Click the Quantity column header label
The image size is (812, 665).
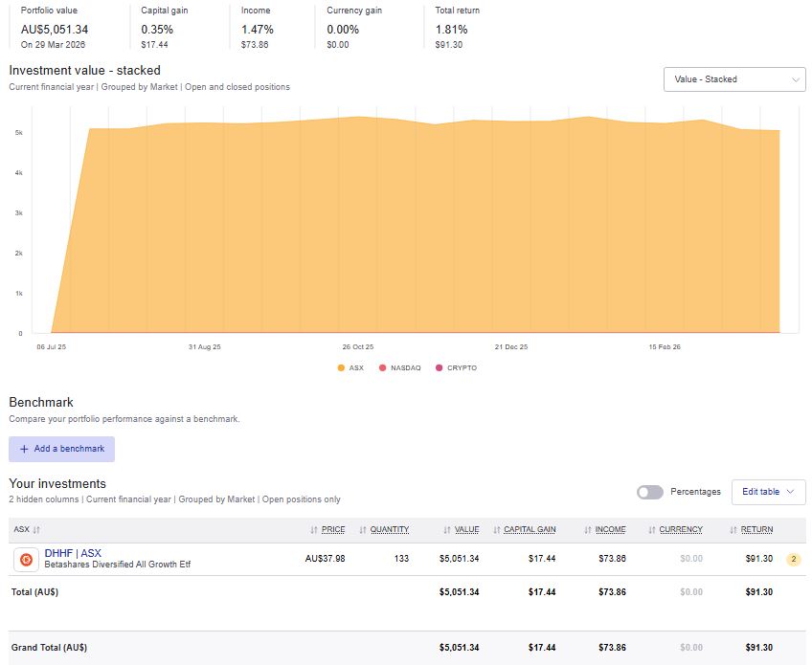coord(390,530)
